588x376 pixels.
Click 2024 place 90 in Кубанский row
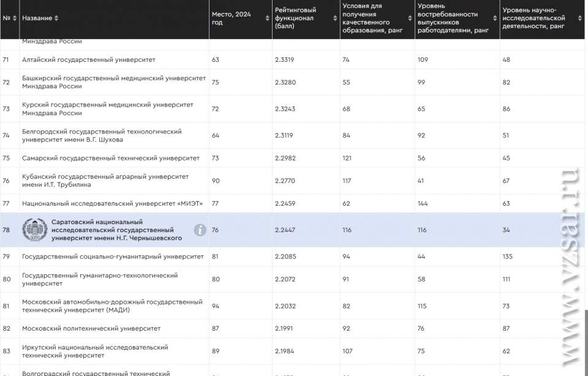pos(216,181)
